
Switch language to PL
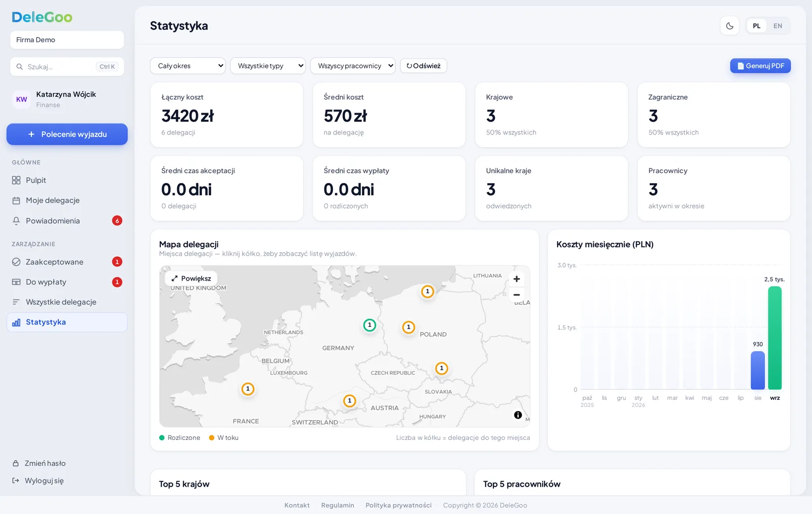point(757,26)
